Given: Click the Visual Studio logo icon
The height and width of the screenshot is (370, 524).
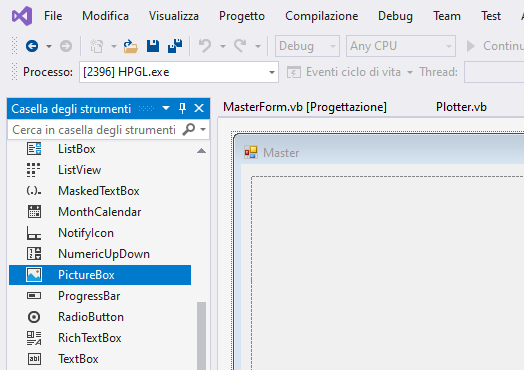Looking at the screenshot, I should point(22,16).
